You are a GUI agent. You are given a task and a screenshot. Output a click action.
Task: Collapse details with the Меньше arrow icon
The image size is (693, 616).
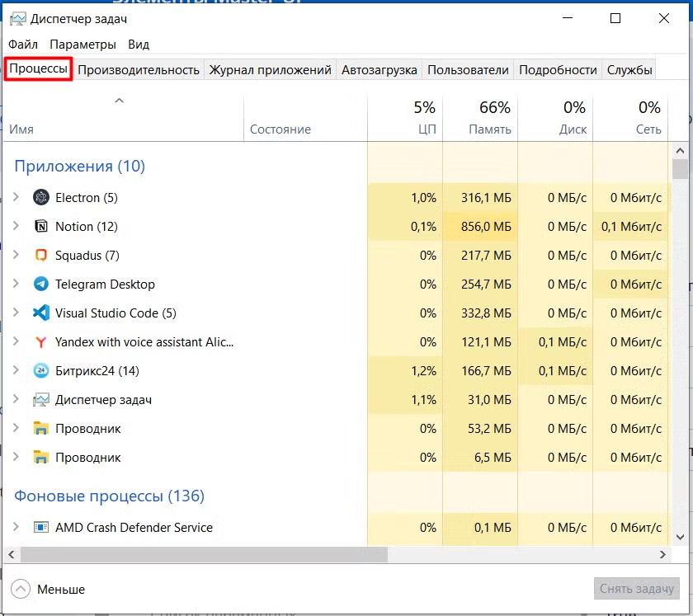click(x=21, y=589)
